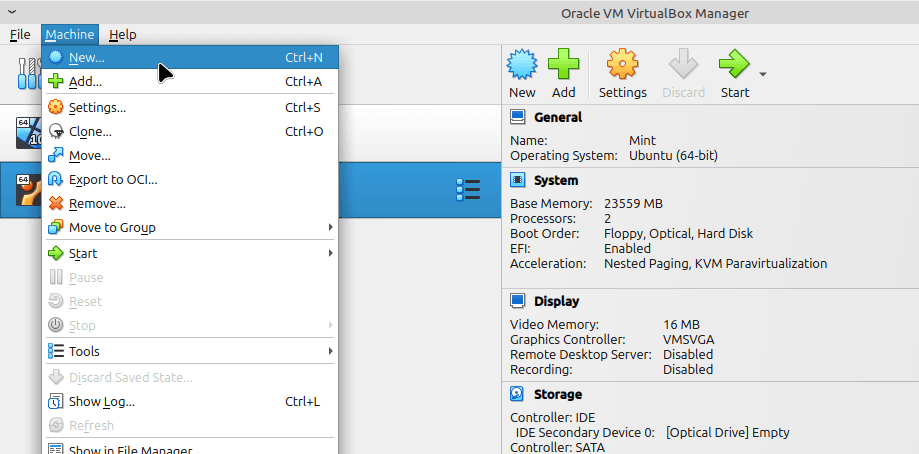Click the [Optical Drive] Empty entry
The height and width of the screenshot is (454, 919).
coord(727,433)
